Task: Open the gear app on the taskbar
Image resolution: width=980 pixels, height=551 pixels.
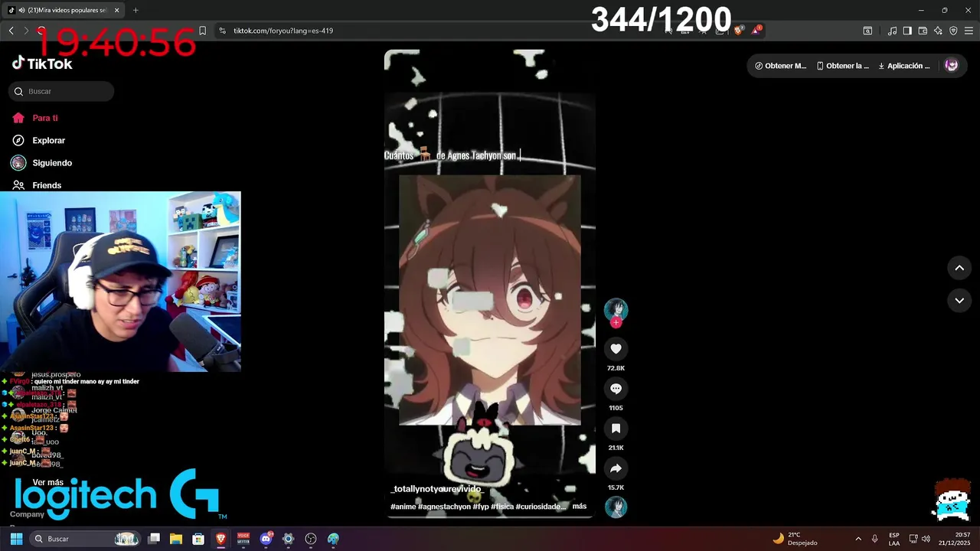Action: [x=288, y=539]
